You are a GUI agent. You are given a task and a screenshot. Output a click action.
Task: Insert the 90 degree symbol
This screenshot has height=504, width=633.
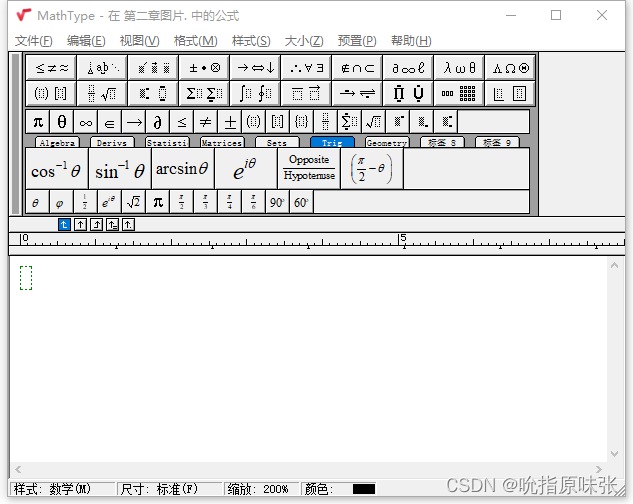tap(277, 202)
